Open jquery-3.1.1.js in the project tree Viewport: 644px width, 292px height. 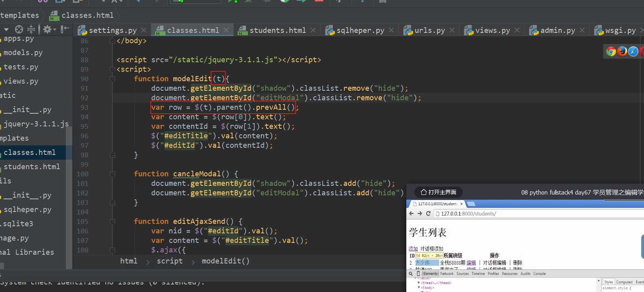point(36,124)
